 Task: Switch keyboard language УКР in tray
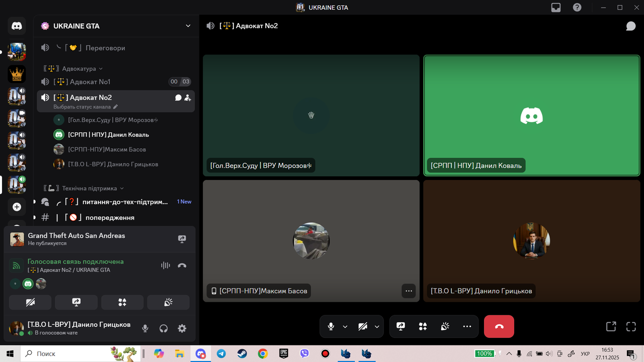click(x=586, y=353)
